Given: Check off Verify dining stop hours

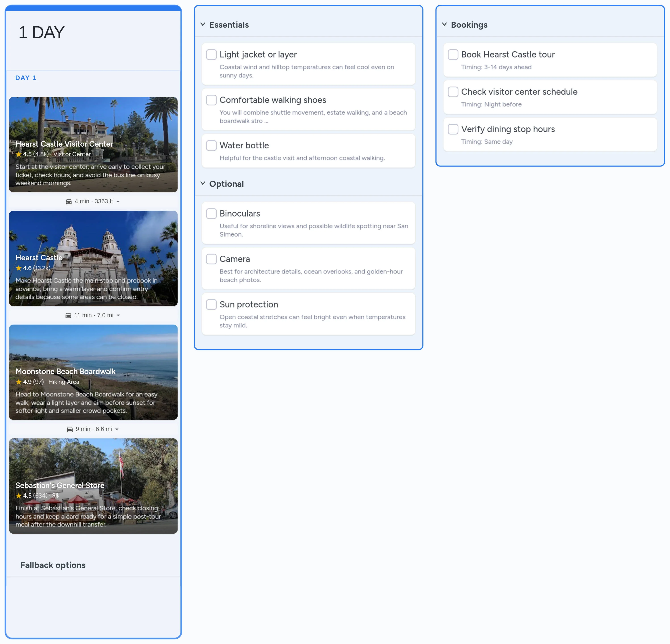Looking at the screenshot, I should click(453, 129).
